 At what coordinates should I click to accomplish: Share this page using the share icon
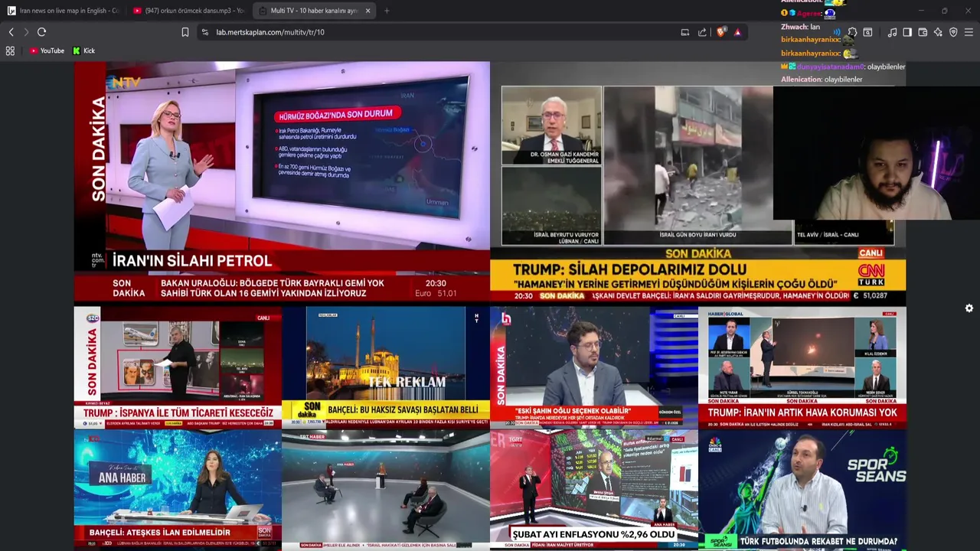point(703,32)
